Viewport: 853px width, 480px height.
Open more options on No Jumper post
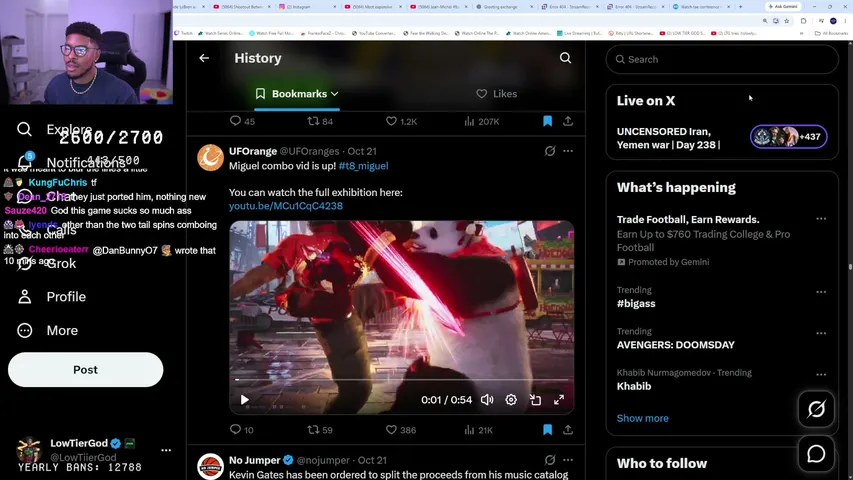(568, 460)
